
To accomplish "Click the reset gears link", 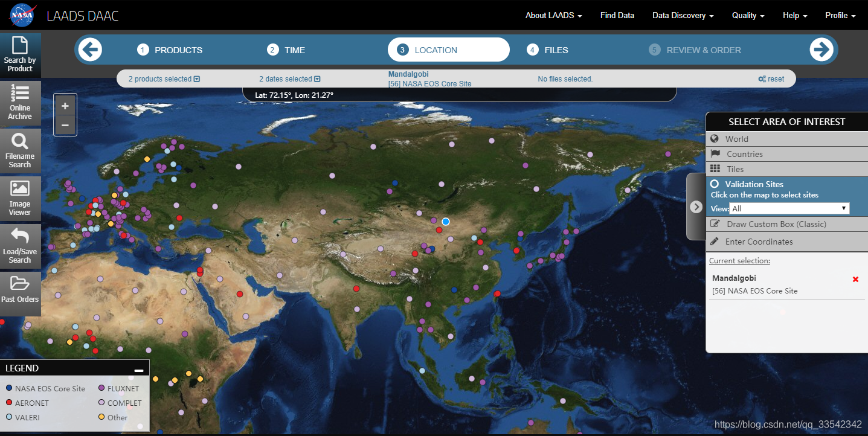I will coord(771,79).
